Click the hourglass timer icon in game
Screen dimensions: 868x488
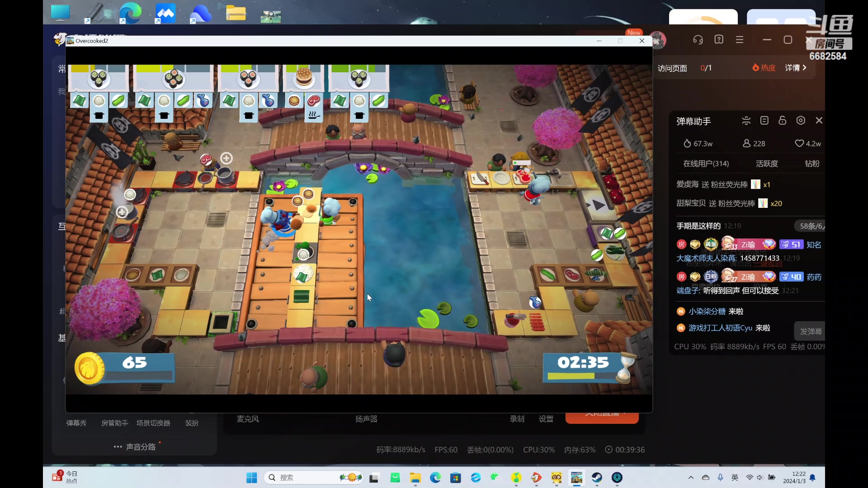click(626, 368)
